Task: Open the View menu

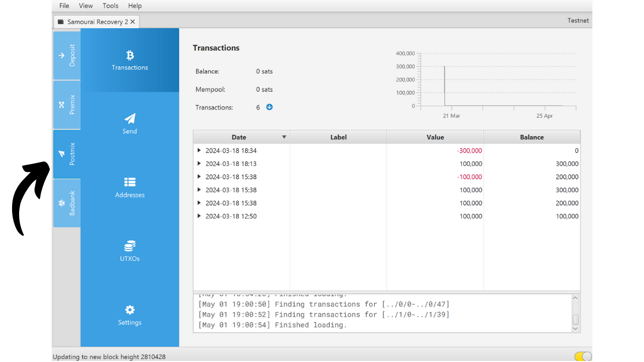Action: 86,6
